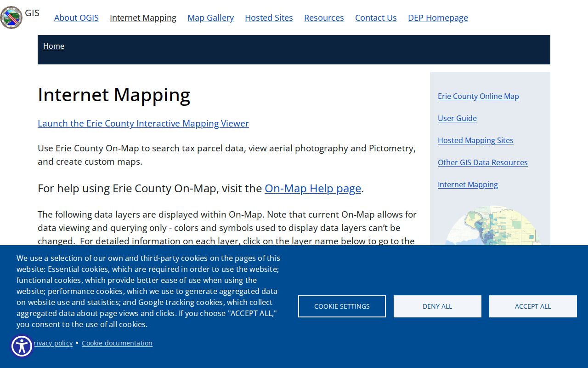Screen dimensions: 588x368
Task: Go to Hosted Mapping Sites in the sidebar
Action: pyautogui.click(x=475, y=140)
